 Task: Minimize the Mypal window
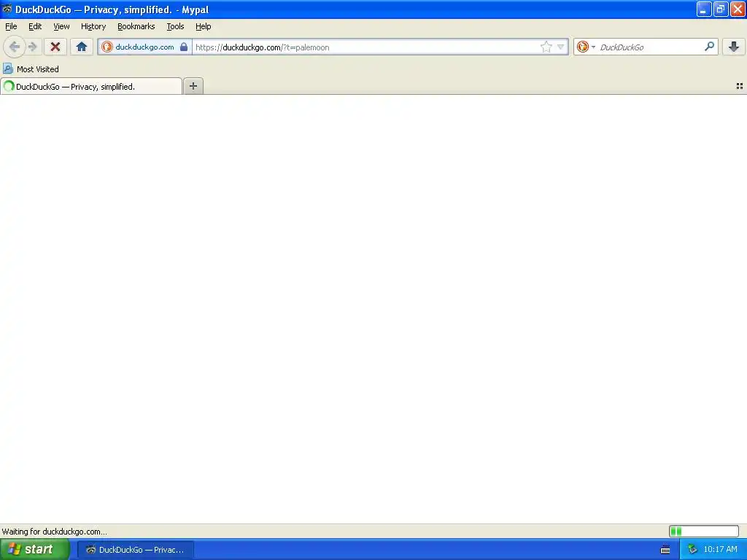pyautogui.click(x=704, y=9)
